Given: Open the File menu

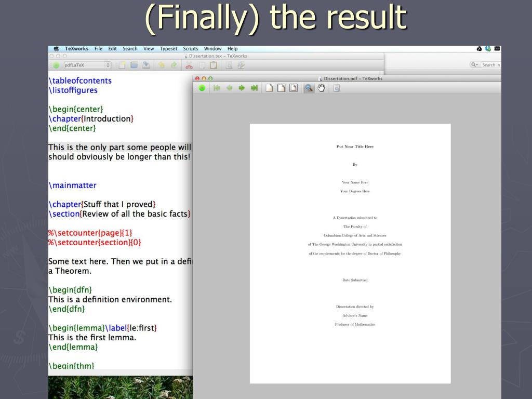Looking at the screenshot, I should pyautogui.click(x=98, y=48).
